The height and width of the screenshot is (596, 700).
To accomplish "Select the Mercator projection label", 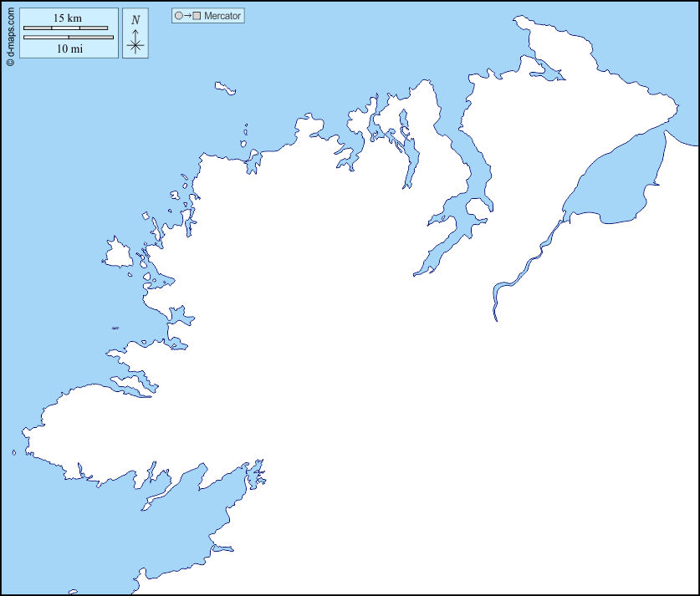I will click(222, 16).
